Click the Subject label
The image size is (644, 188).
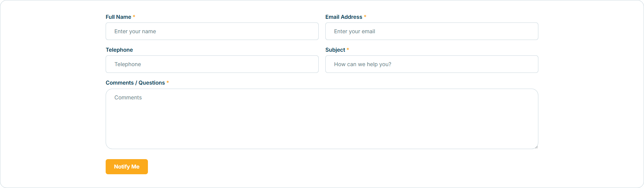[335, 50]
